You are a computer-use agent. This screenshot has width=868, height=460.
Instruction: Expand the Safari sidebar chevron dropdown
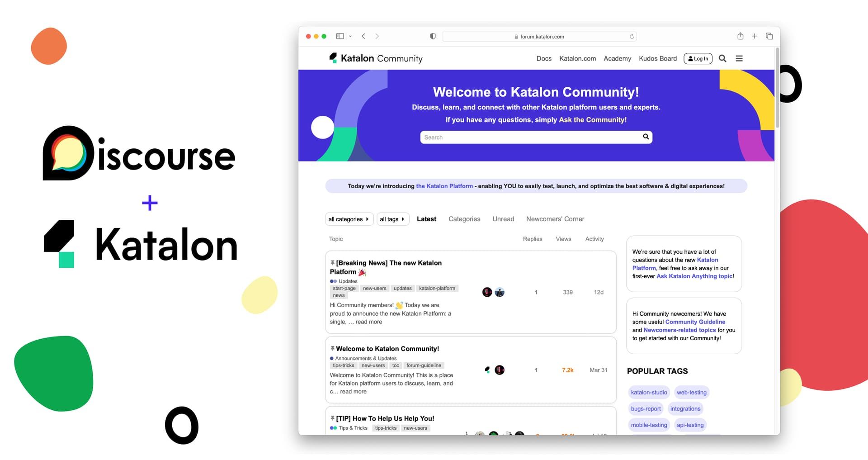[350, 36]
